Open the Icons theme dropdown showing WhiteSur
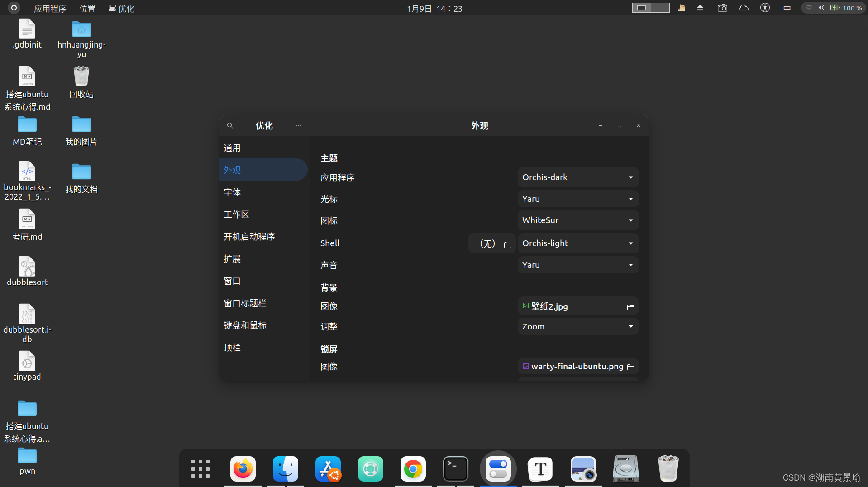This screenshot has width=868, height=487. pos(578,220)
